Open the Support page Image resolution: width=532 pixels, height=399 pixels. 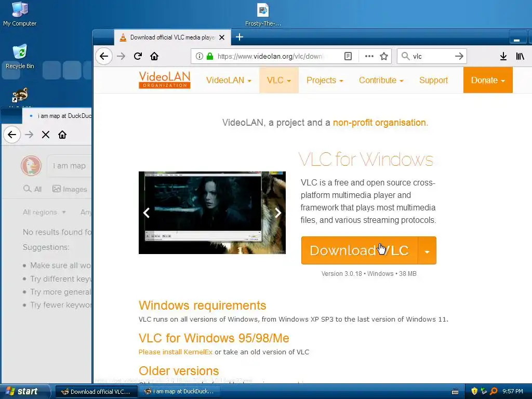point(433,80)
